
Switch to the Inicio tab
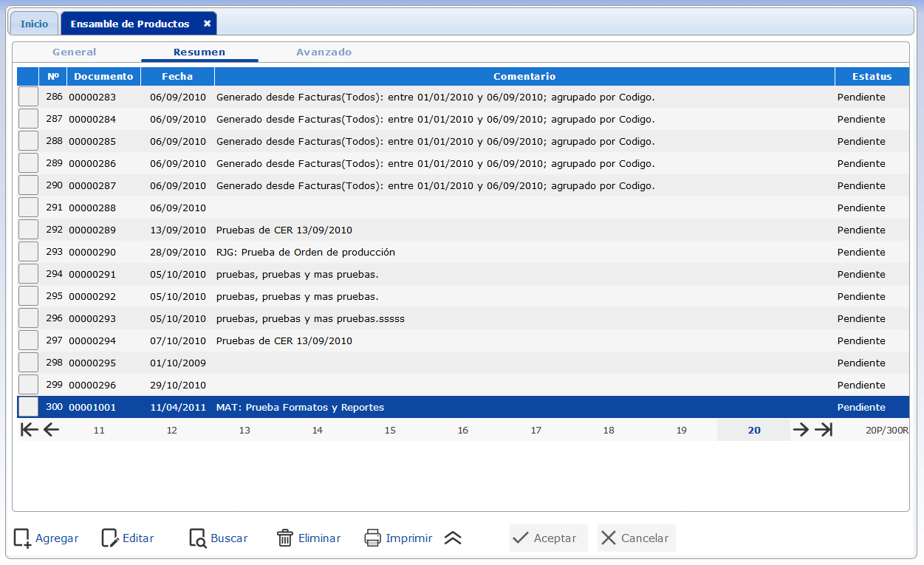click(34, 24)
